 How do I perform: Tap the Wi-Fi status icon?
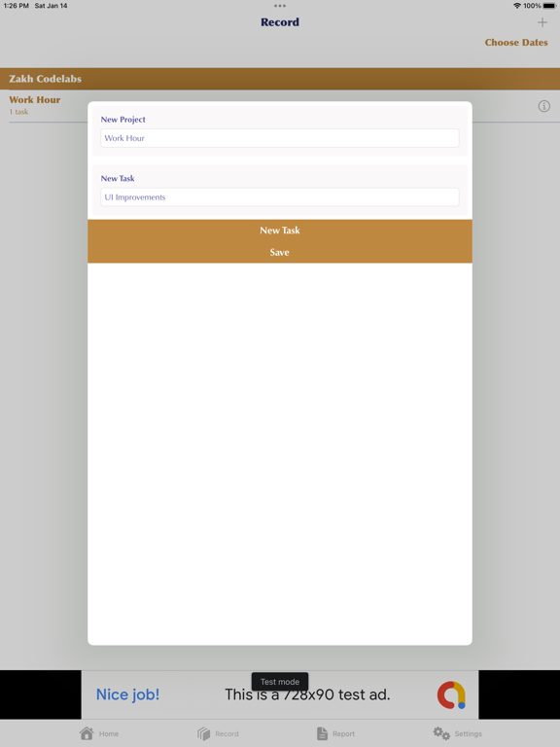517,6
